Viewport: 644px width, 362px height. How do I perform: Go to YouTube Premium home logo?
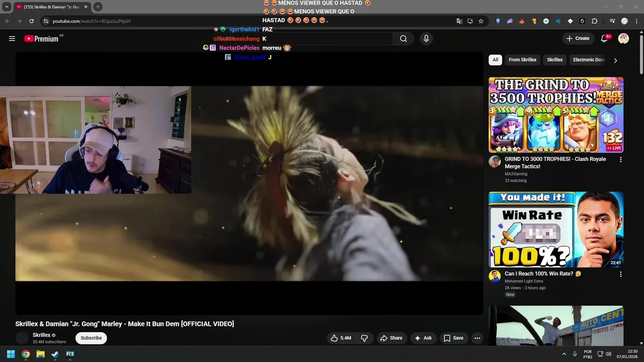[x=41, y=39]
